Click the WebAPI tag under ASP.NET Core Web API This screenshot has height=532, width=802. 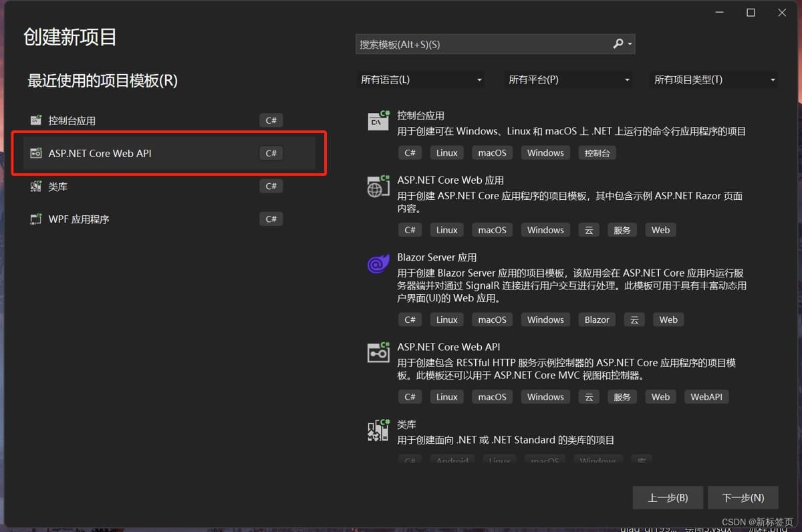(706, 397)
